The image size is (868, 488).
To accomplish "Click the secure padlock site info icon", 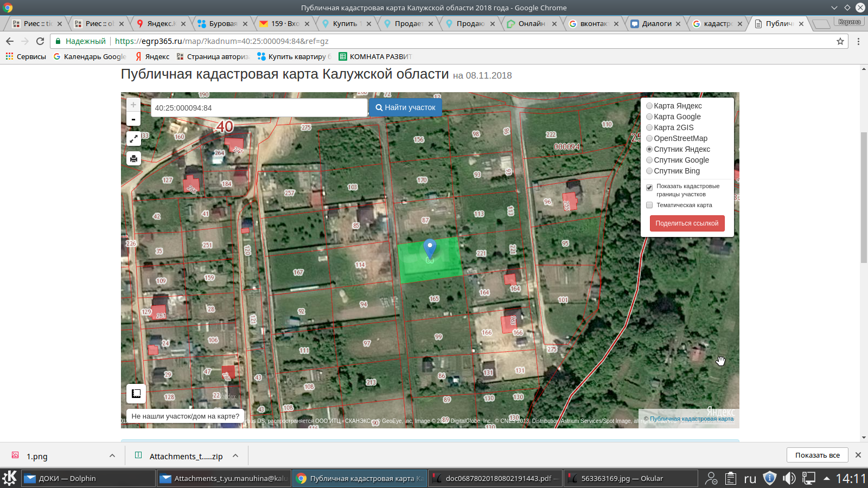I will click(x=59, y=41).
